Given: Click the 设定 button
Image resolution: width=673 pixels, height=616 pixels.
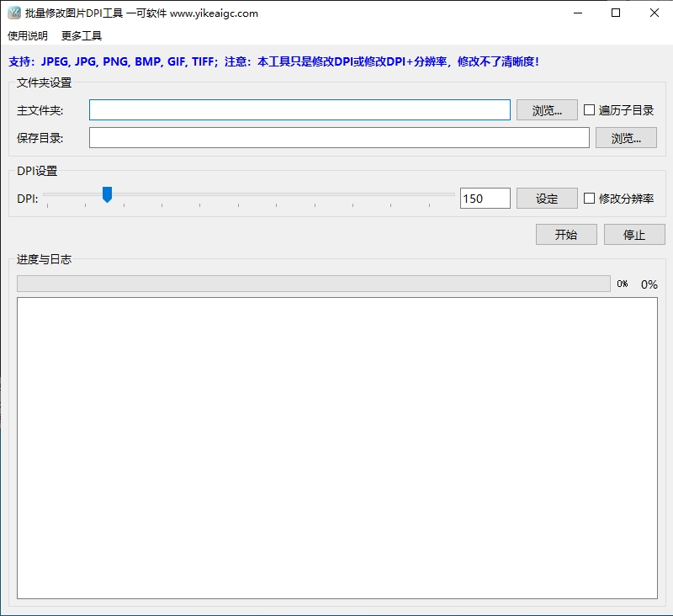Looking at the screenshot, I should click(547, 199).
